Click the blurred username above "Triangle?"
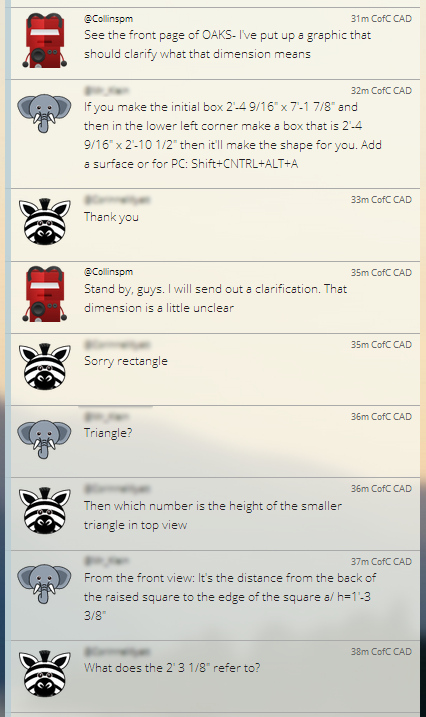The width and height of the screenshot is (426, 717). 106,417
